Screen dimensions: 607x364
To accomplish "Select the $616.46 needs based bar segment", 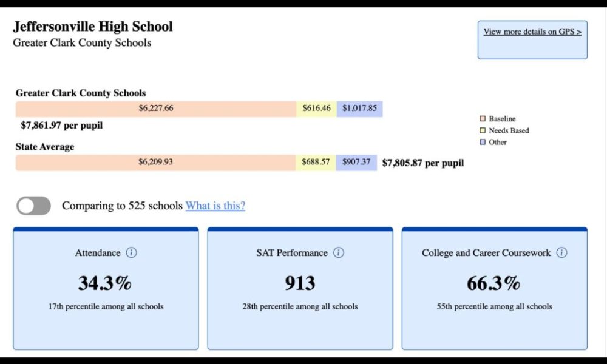I will (x=317, y=109).
